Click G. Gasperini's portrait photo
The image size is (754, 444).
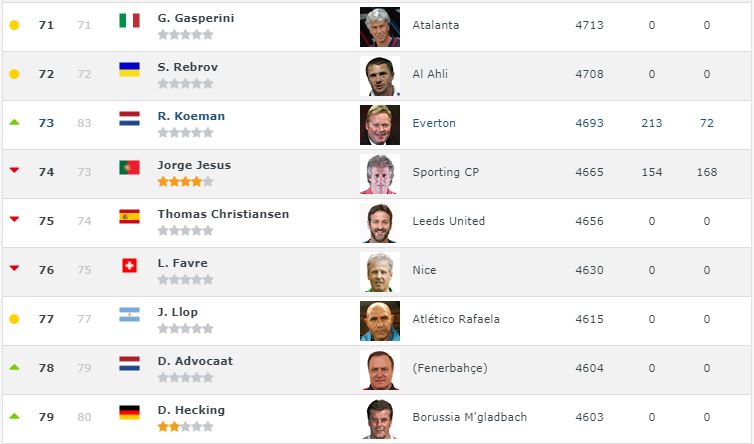point(380,27)
